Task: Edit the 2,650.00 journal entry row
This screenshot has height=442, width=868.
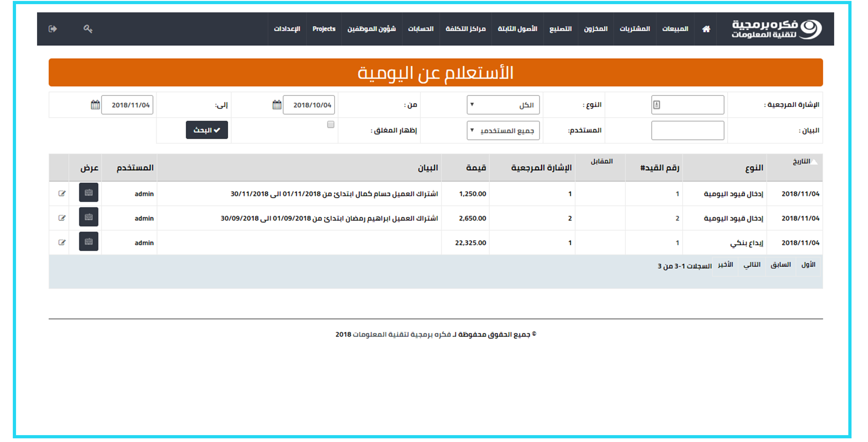Action: (62, 218)
